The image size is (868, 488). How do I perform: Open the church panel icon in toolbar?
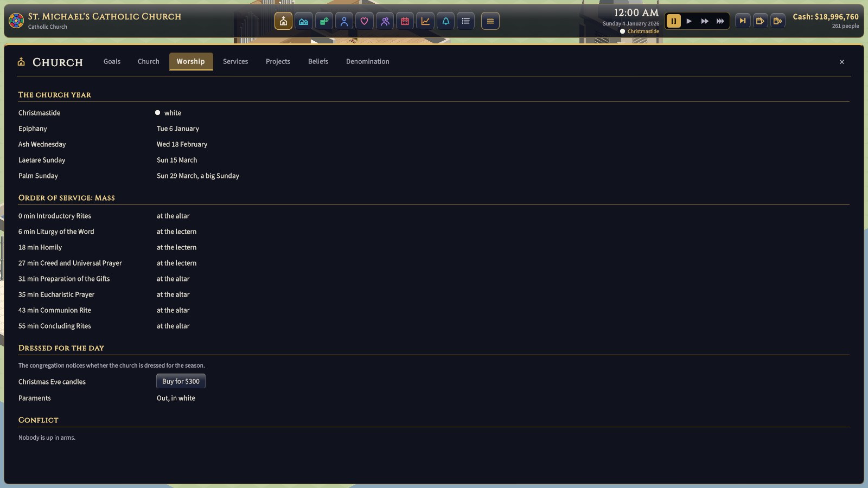[x=283, y=21]
